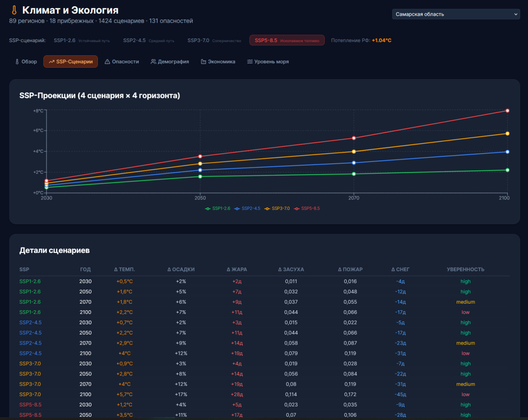Image resolution: width=528 pixels, height=420 pixels.
Task: Click the ГОД column header
Action: [85, 269]
